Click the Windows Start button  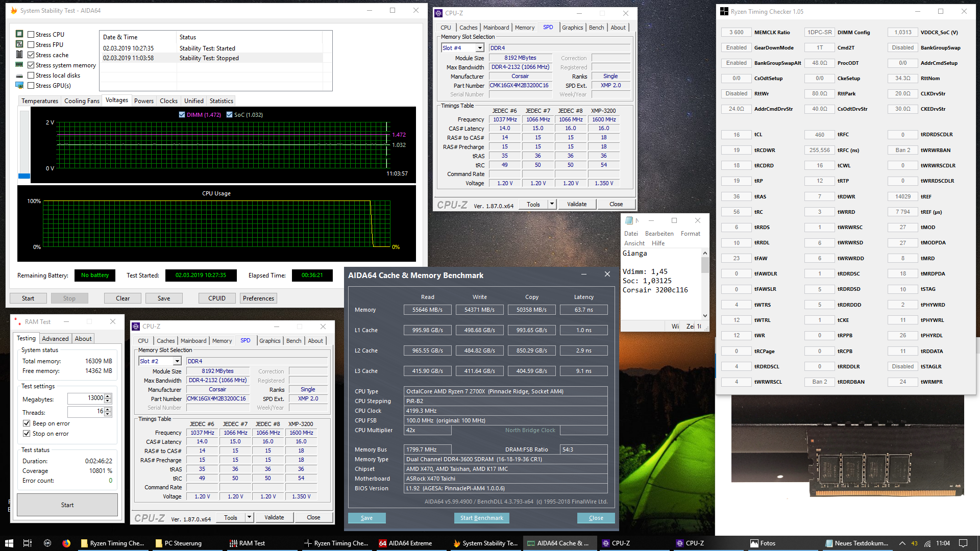[x=9, y=543]
